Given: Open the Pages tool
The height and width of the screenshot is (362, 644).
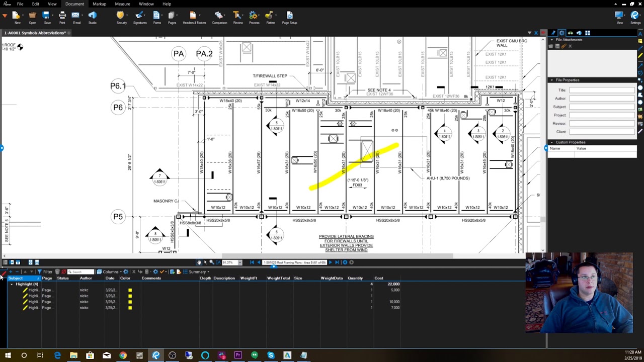Looking at the screenshot, I should 172,17.
